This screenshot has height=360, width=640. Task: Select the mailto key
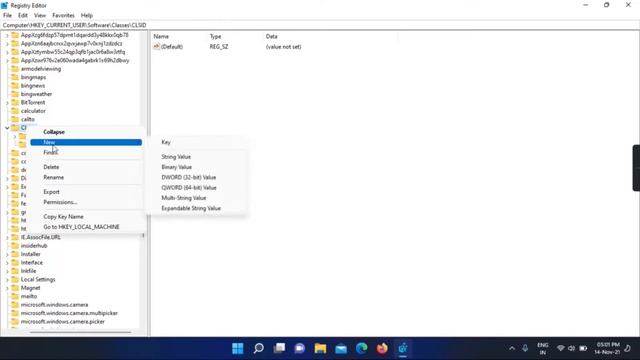click(x=29, y=296)
